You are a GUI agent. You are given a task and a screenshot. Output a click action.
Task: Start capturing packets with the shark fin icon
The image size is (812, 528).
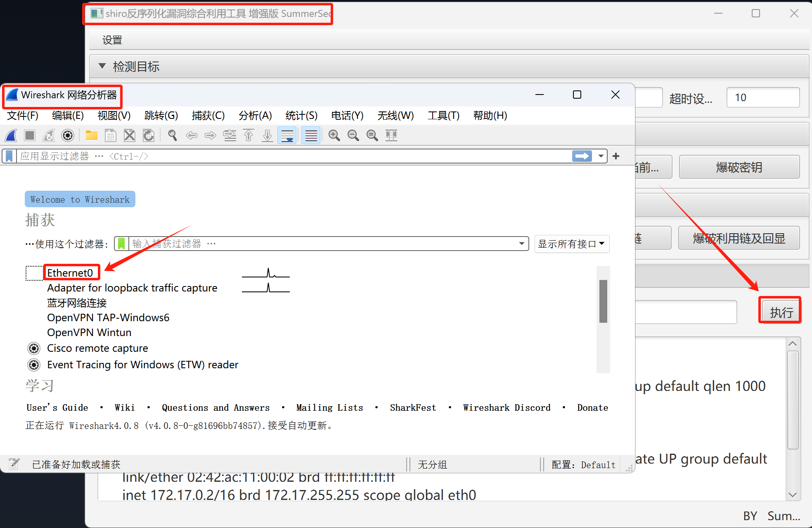click(x=11, y=135)
